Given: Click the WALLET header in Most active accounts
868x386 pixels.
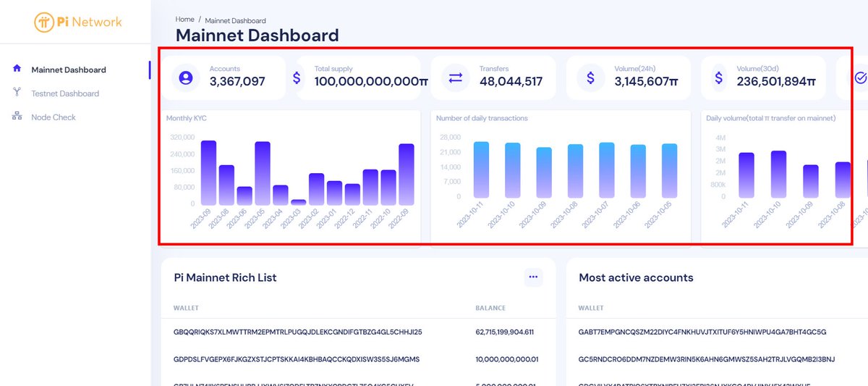Looking at the screenshot, I should (591, 308).
